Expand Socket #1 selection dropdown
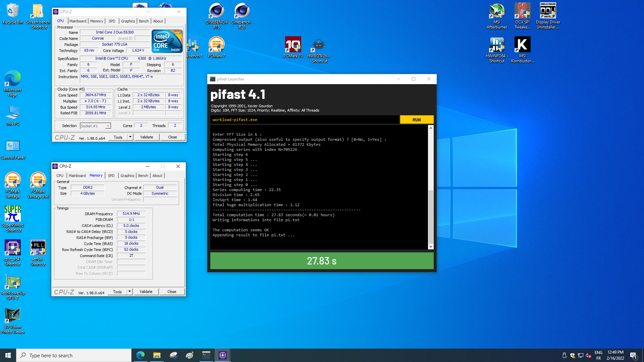The width and height of the screenshot is (644, 362). (108, 126)
